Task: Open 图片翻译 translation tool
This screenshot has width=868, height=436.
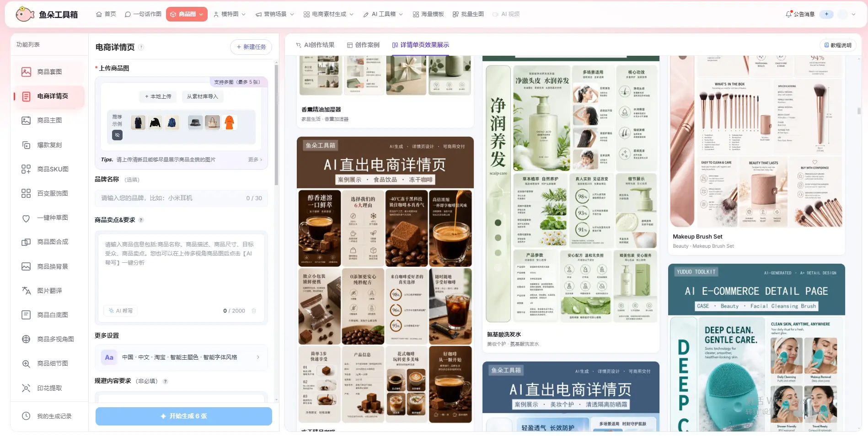Action: click(x=49, y=291)
